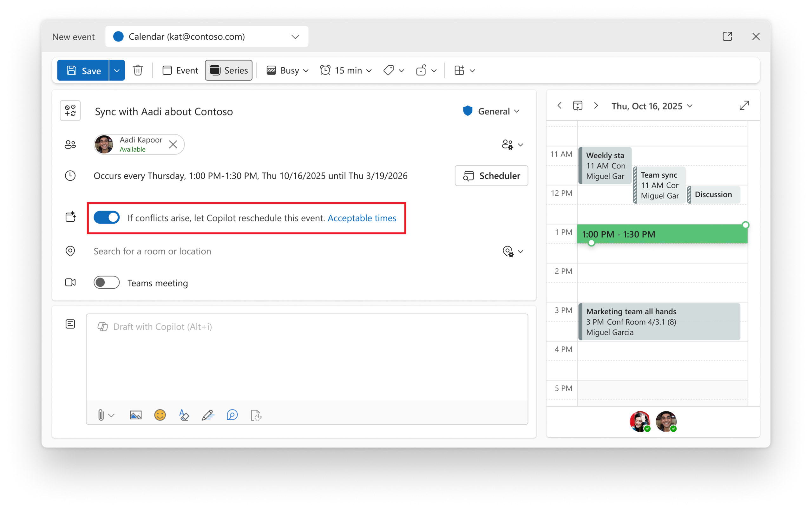Image resolution: width=812 pixels, height=510 pixels.
Task: Turn off Copilot auto-reschedule toggle
Action: [x=107, y=218]
